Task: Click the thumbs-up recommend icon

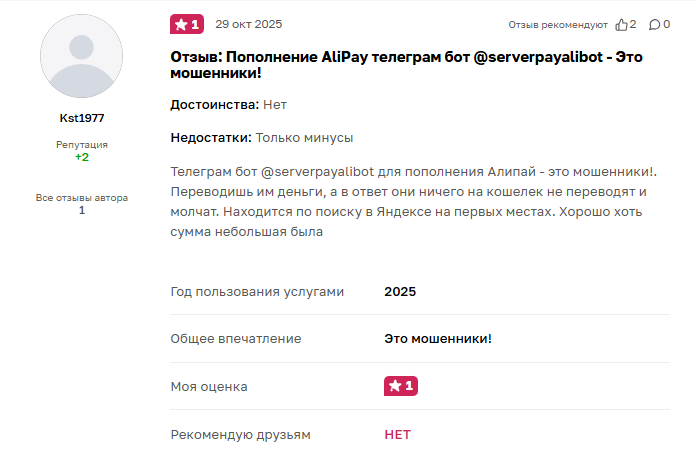Action: (621, 24)
